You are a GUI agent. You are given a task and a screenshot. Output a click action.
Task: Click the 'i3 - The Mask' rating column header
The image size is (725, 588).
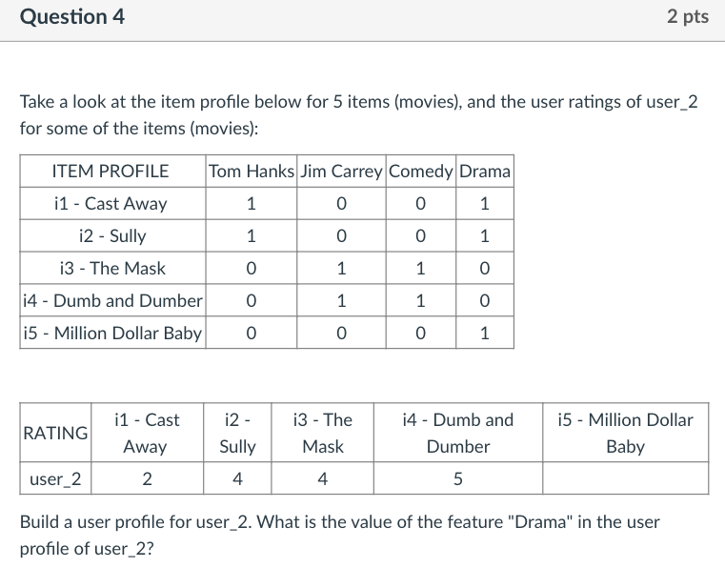pyautogui.click(x=322, y=433)
